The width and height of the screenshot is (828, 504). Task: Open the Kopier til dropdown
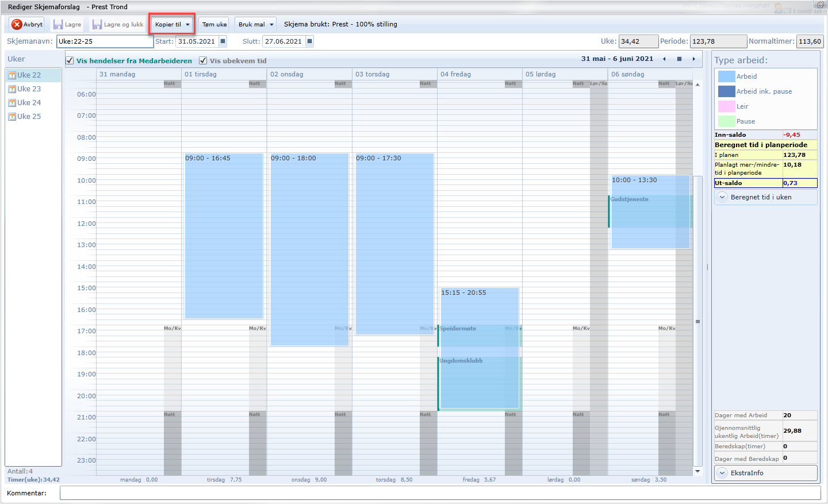click(x=172, y=24)
